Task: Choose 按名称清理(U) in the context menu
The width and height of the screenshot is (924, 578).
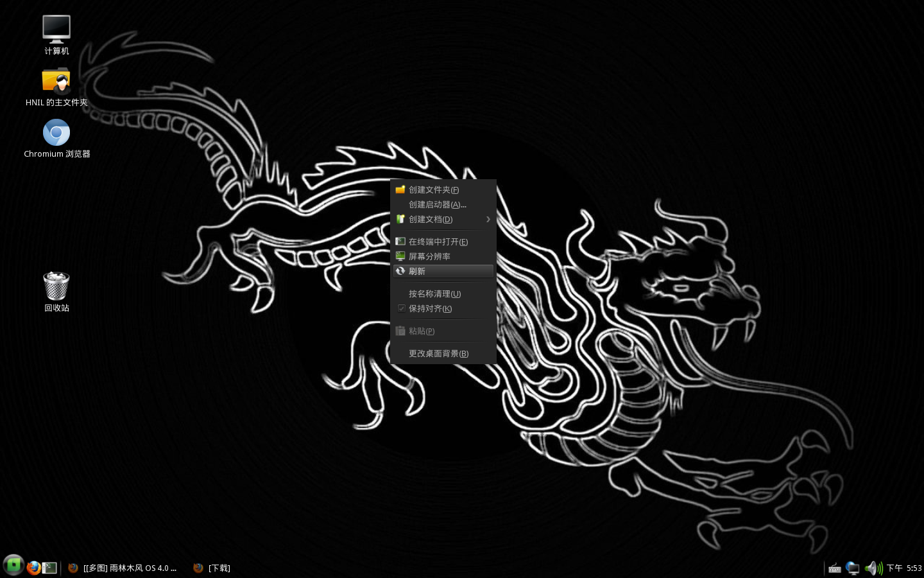Action: [x=443, y=293]
